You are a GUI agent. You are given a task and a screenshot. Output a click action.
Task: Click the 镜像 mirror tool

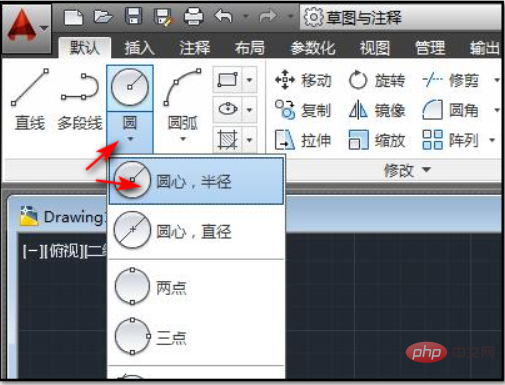point(377,110)
